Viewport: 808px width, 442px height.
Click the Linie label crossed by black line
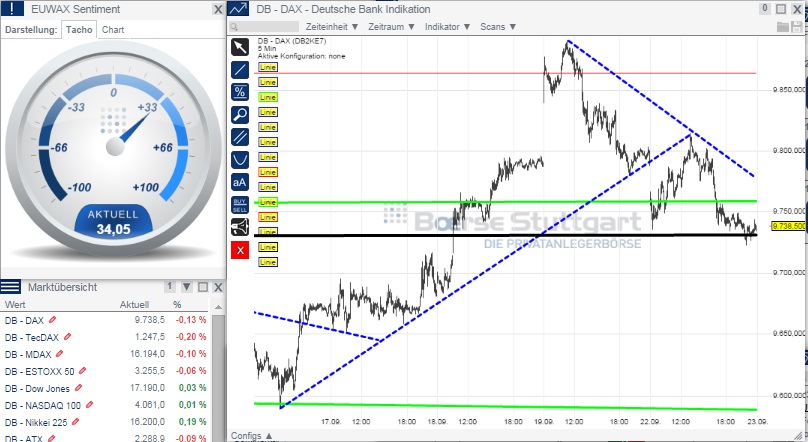pos(267,232)
